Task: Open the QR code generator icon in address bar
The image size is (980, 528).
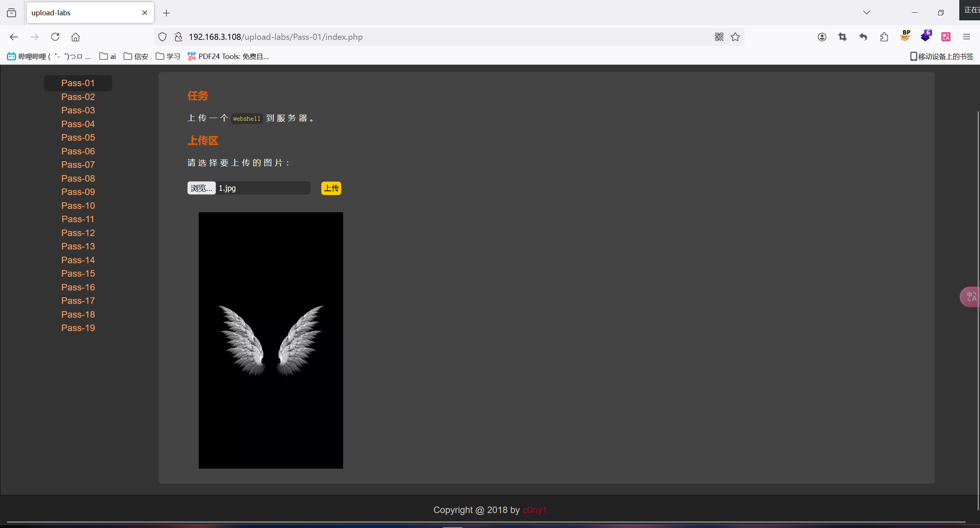Action: click(719, 37)
